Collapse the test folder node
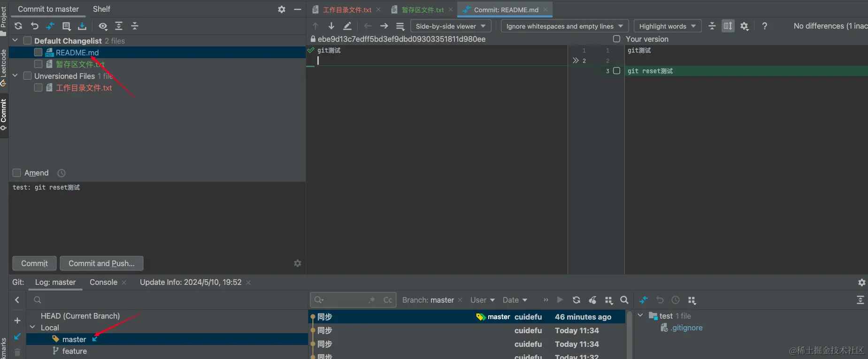 pyautogui.click(x=640, y=315)
